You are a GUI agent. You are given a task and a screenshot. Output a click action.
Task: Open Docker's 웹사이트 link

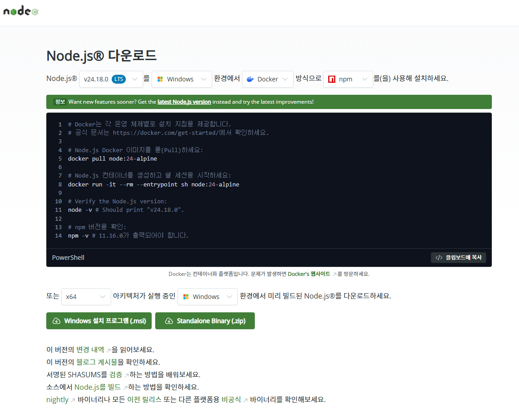(309, 274)
